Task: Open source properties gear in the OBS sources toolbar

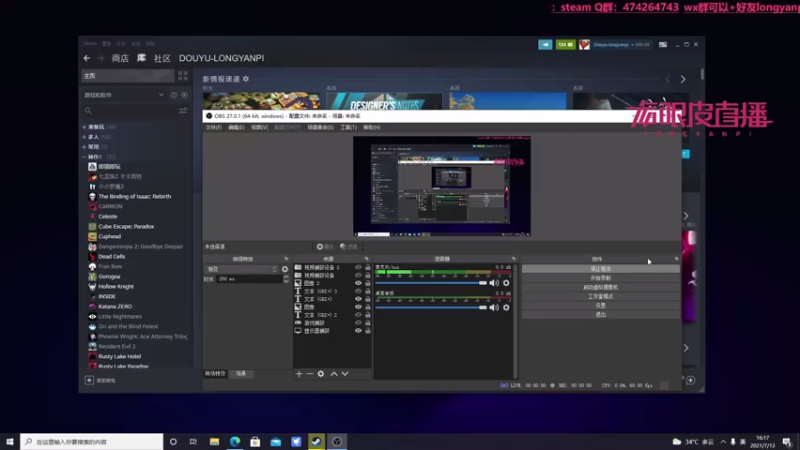Action: 320,374
